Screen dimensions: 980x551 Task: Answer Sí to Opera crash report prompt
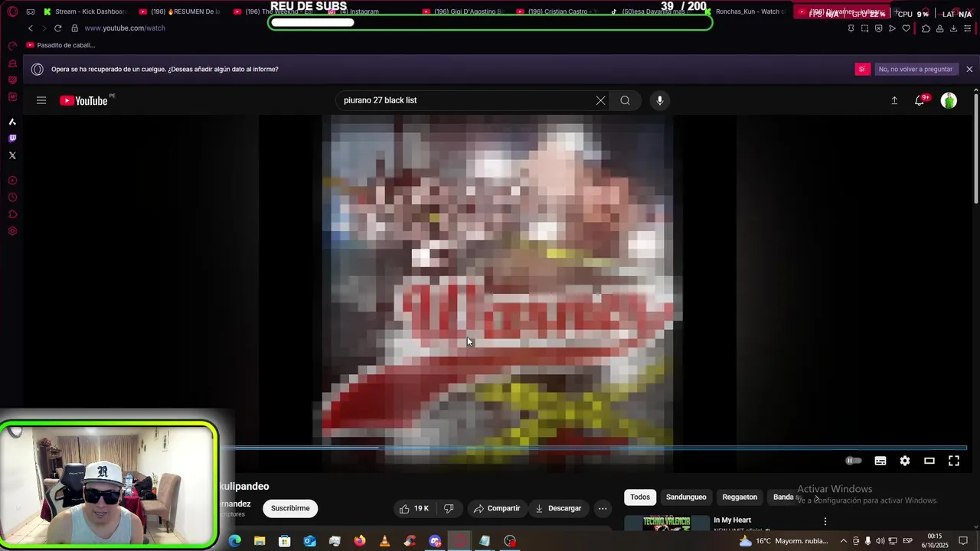click(x=861, y=69)
